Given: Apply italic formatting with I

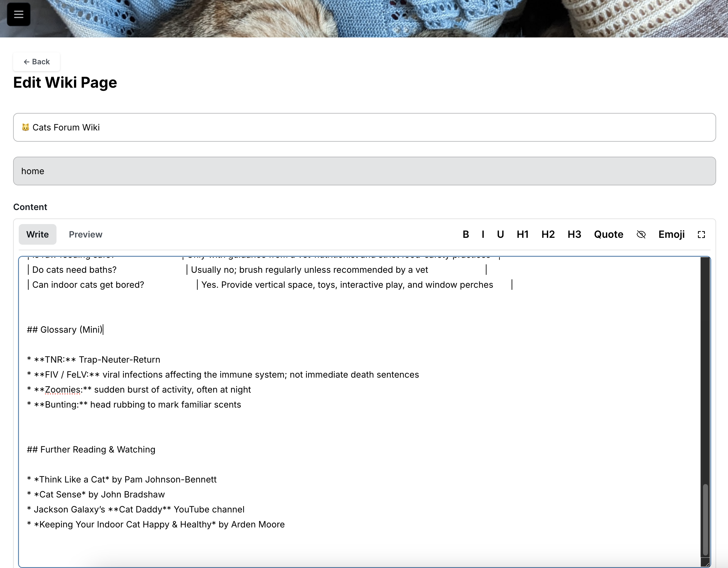Looking at the screenshot, I should [483, 234].
